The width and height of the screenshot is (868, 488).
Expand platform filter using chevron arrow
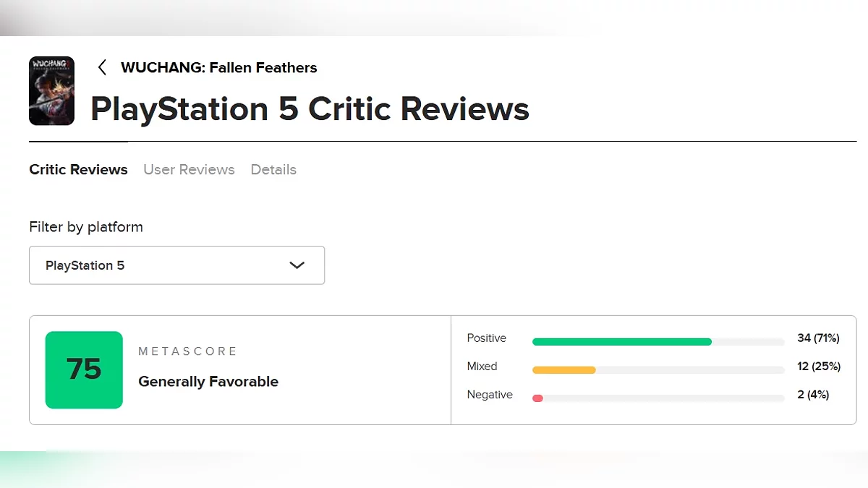[297, 265]
